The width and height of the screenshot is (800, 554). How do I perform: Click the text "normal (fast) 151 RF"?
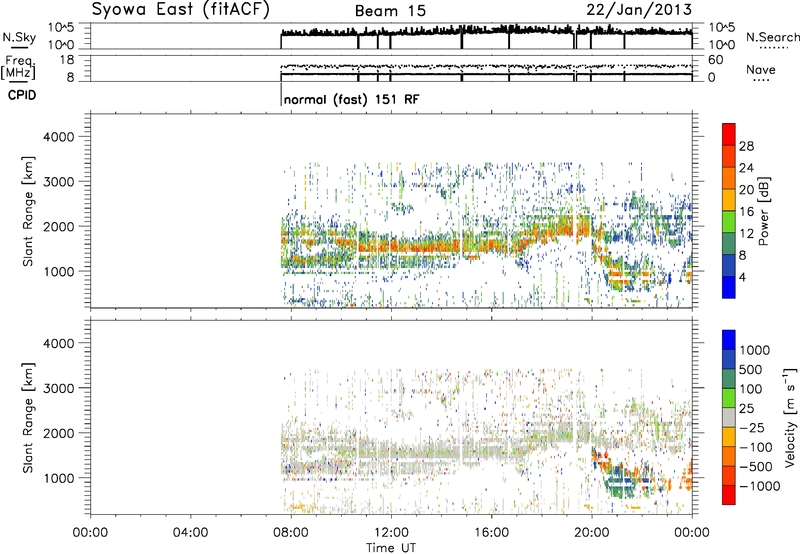(x=352, y=99)
